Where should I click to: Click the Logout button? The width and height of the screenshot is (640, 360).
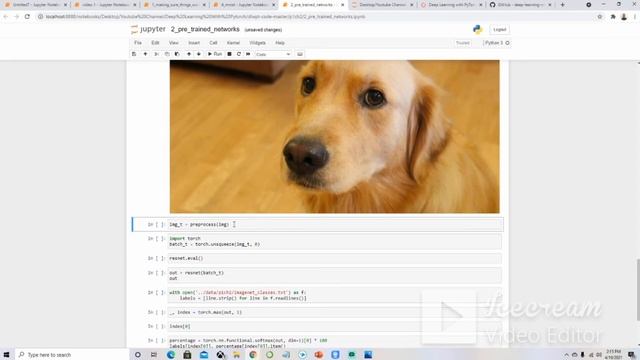499,29
